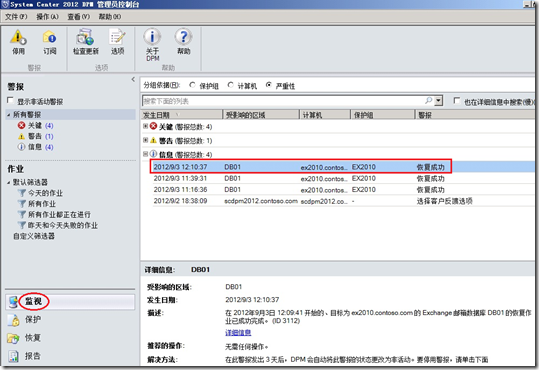Click the 计算机 column header
539x370 pixels.
325,115
